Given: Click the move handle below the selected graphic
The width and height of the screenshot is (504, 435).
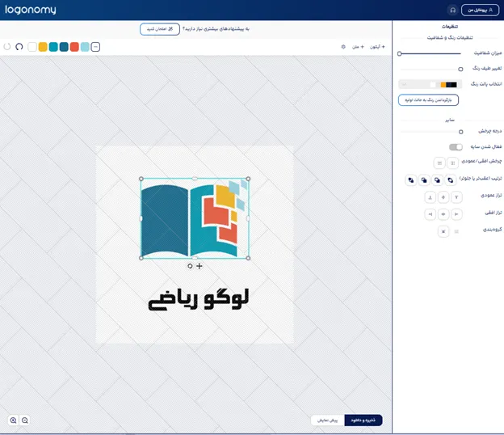Looking at the screenshot, I should [199, 266].
